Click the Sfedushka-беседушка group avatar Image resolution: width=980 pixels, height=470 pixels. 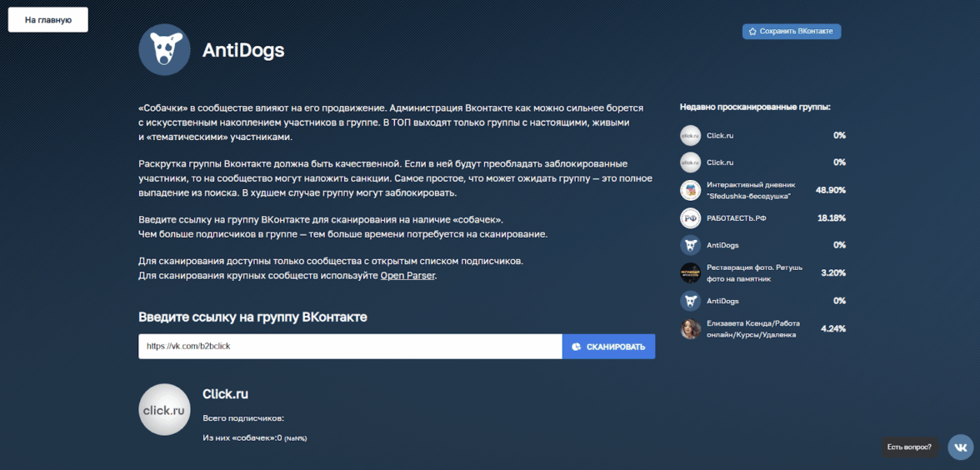[x=690, y=190]
